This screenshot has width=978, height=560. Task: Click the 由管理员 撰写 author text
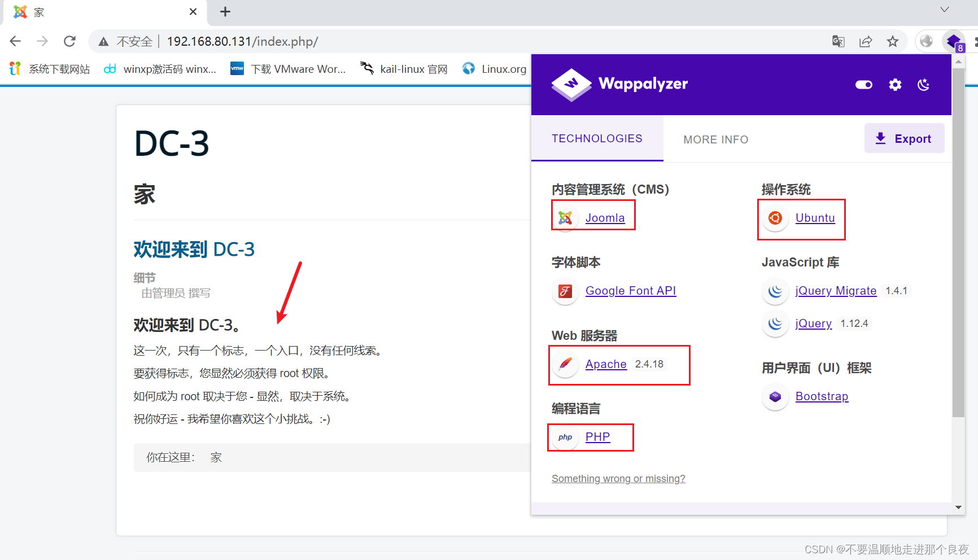coord(176,293)
